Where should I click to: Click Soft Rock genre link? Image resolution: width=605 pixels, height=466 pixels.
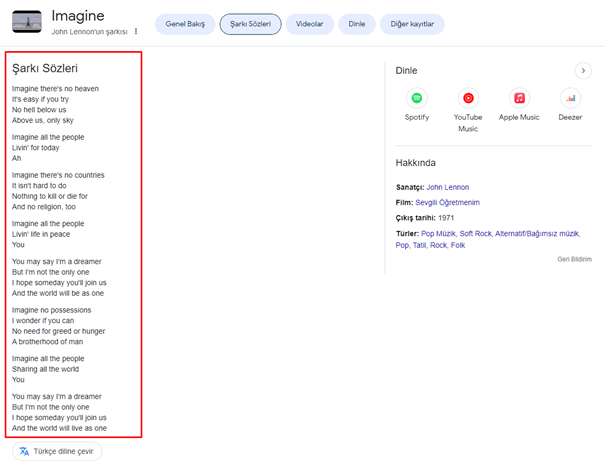click(475, 233)
